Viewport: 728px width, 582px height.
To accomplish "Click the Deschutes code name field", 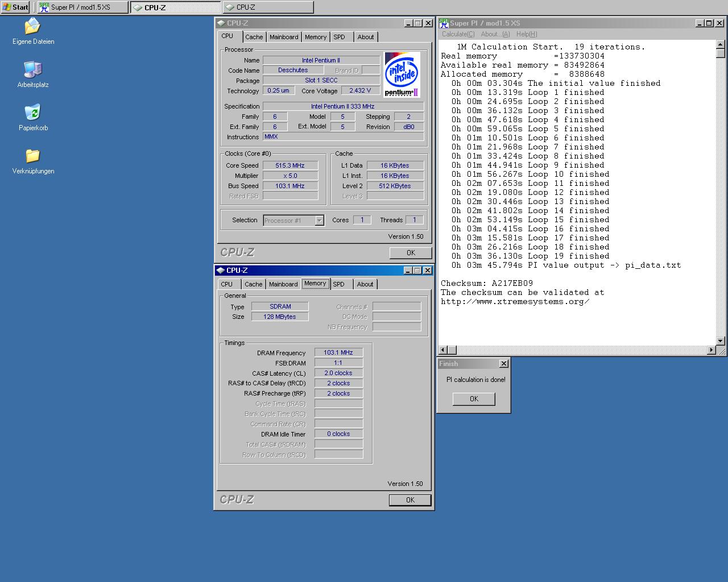I will click(x=293, y=70).
